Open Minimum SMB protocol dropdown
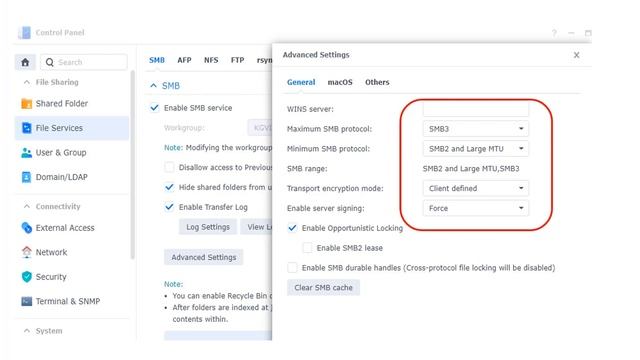 point(476,149)
